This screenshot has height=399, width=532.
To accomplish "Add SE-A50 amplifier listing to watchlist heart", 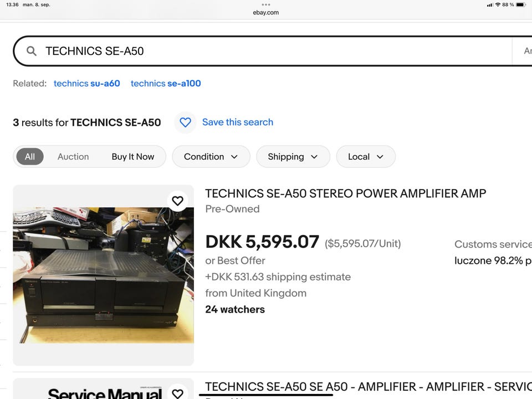I will tap(177, 201).
